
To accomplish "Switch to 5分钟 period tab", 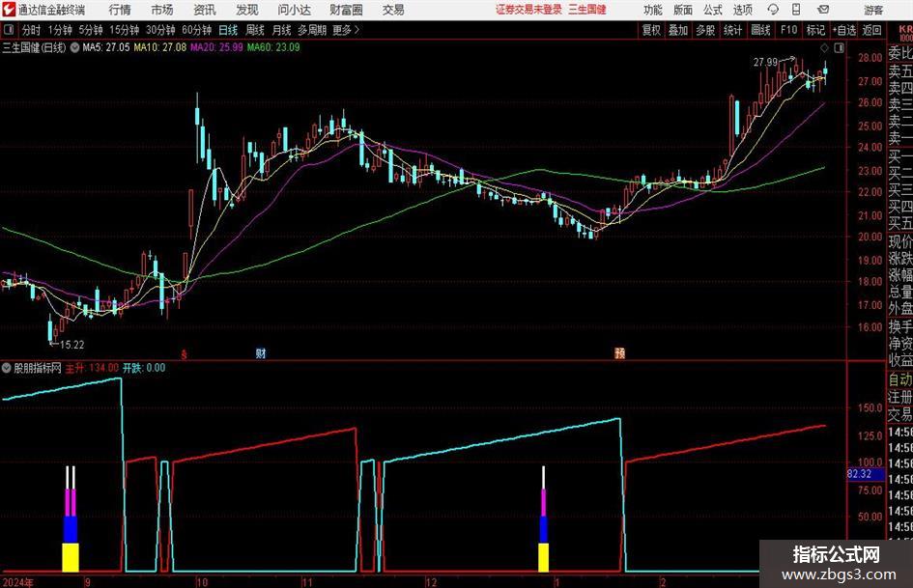I will (x=90, y=30).
